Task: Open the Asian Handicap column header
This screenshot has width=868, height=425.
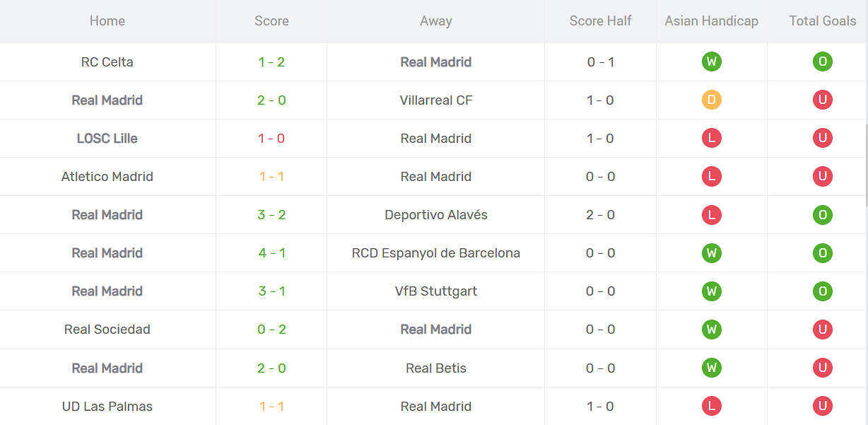Action: [711, 21]
